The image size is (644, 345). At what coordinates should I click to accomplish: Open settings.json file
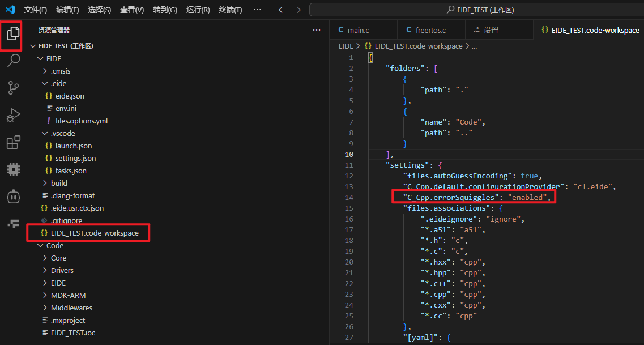click(x=75, y=158)
